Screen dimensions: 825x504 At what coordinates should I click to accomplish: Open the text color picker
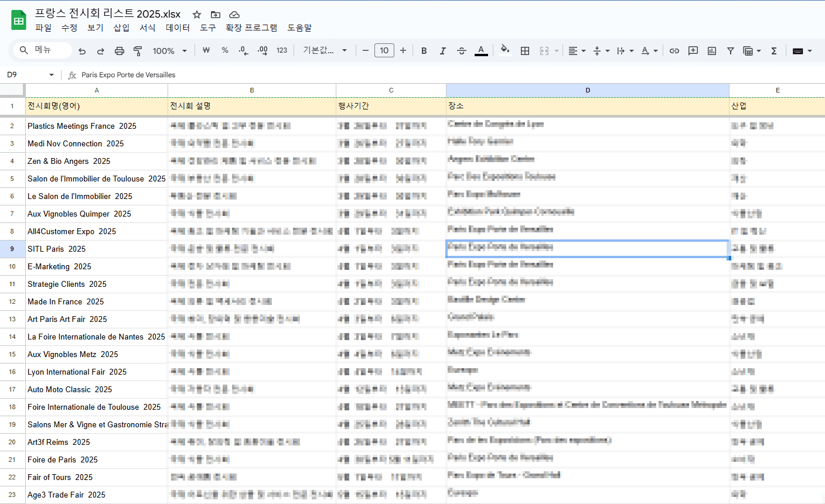[x=481, y=51]
